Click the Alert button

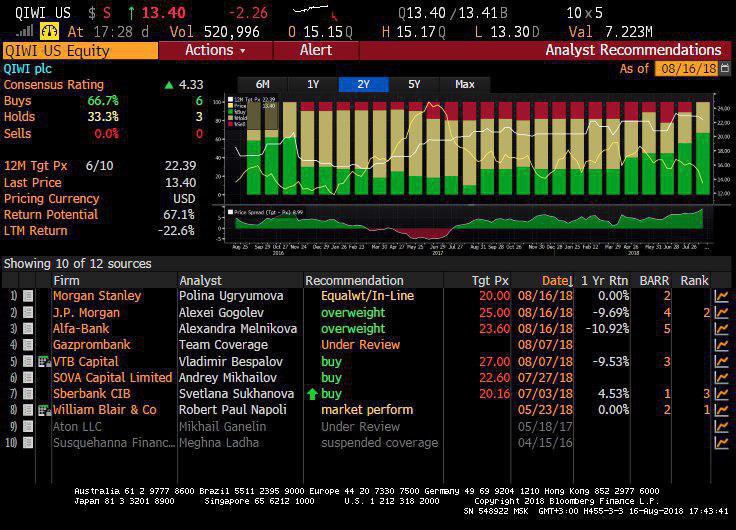click(x=316, y=50)
